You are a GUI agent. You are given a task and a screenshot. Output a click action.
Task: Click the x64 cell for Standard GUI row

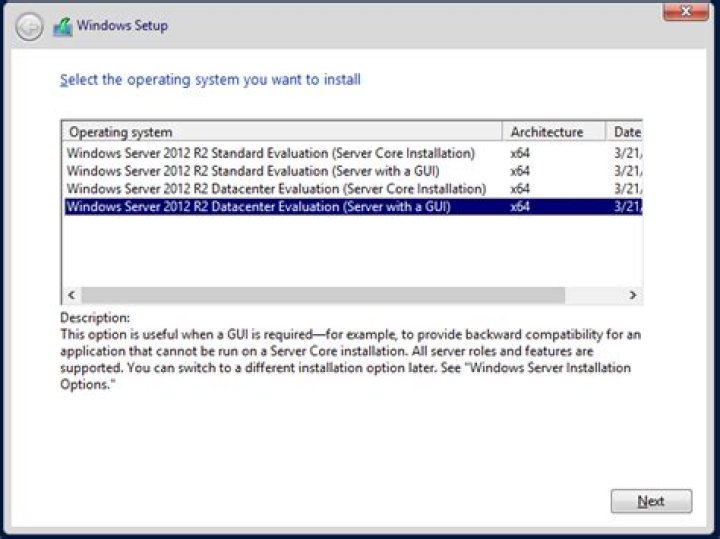click(x=520, y=171)
